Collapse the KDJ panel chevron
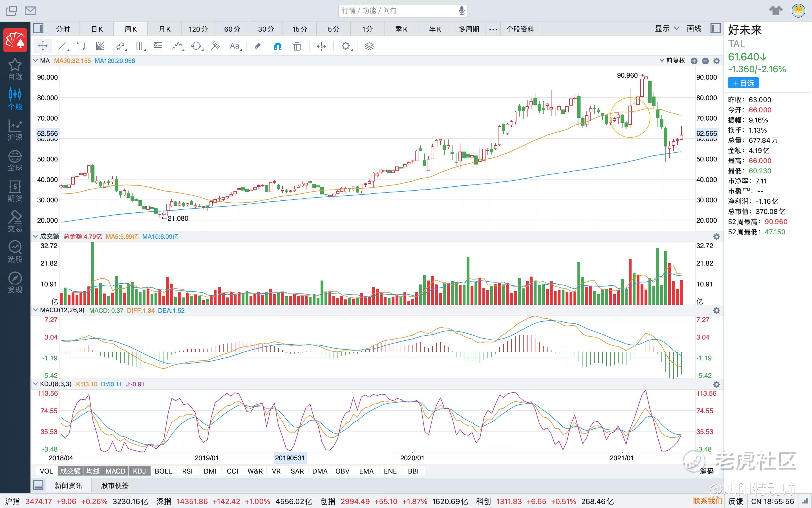The height and width of the screenshot is (508, 812). 36,384
